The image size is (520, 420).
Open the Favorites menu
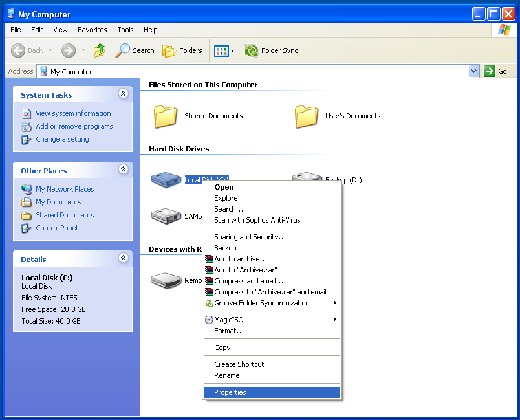click(x=92, y=30)
